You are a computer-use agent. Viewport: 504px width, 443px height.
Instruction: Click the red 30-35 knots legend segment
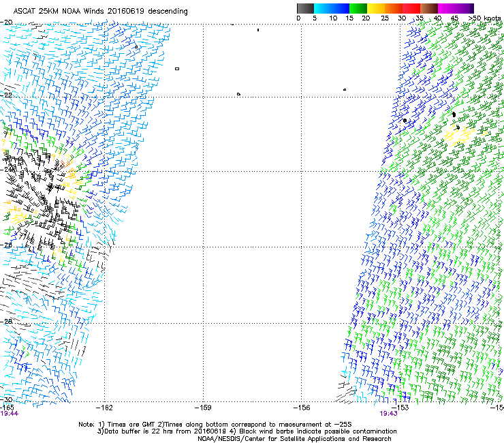411,8
